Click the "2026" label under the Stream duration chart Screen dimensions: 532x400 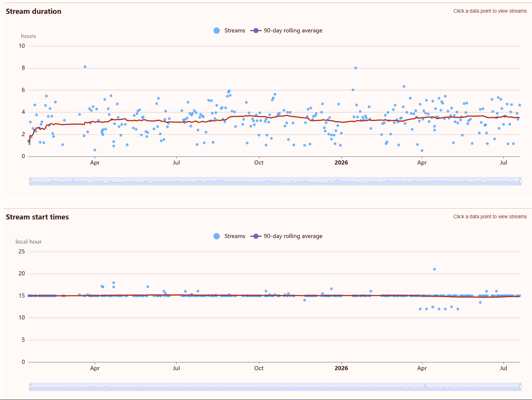point(341,163)
